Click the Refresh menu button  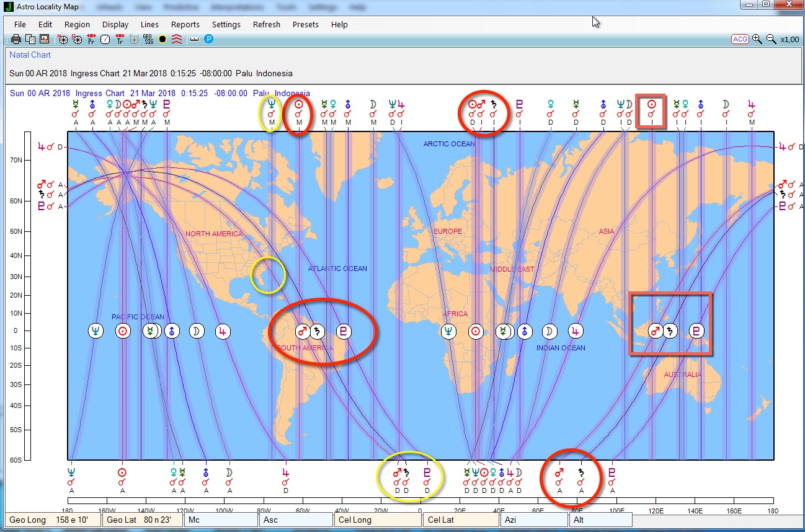267,25
